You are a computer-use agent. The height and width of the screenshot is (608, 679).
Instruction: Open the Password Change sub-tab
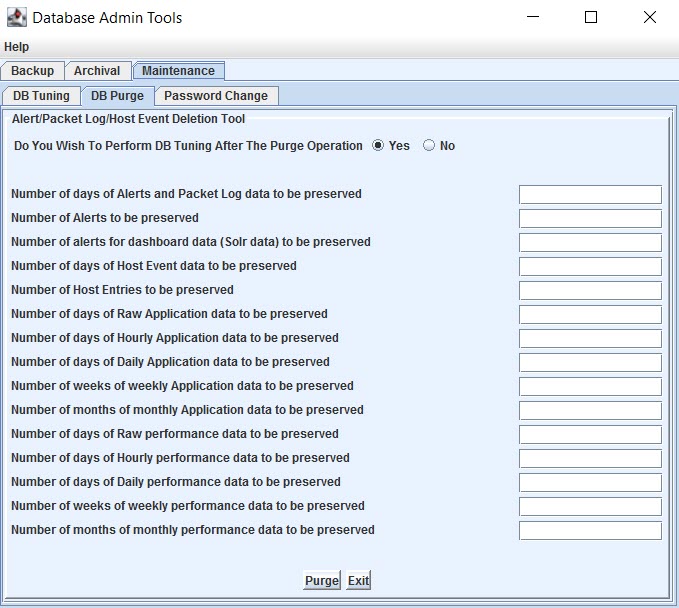click(216, 96)
